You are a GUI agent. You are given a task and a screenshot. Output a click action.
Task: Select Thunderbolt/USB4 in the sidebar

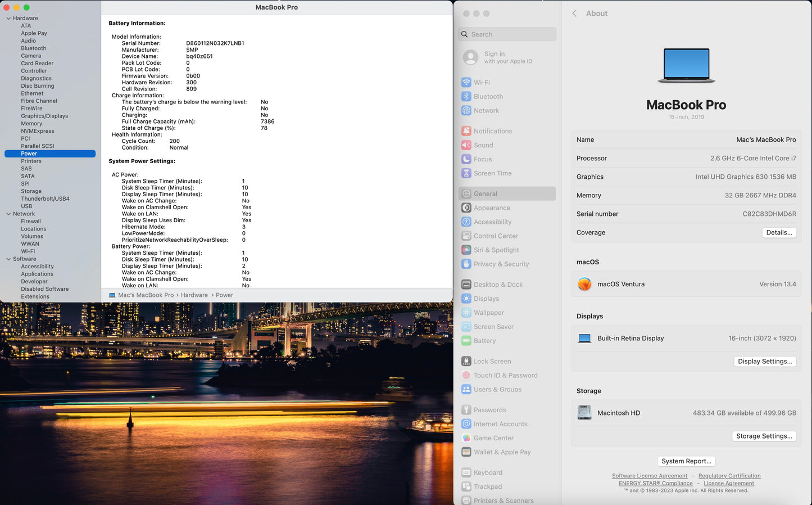click(x=45, y=199)
